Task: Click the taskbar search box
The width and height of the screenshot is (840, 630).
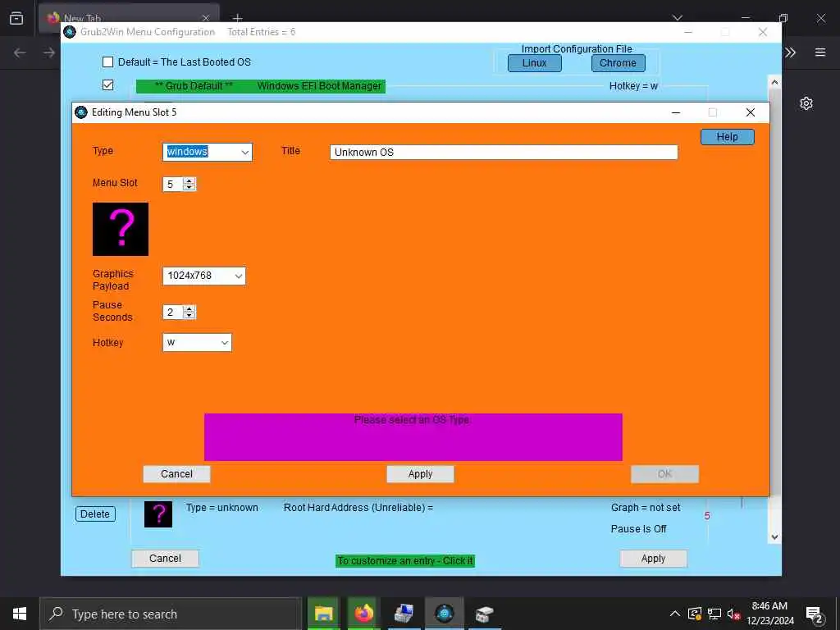Action: [171, 614]
